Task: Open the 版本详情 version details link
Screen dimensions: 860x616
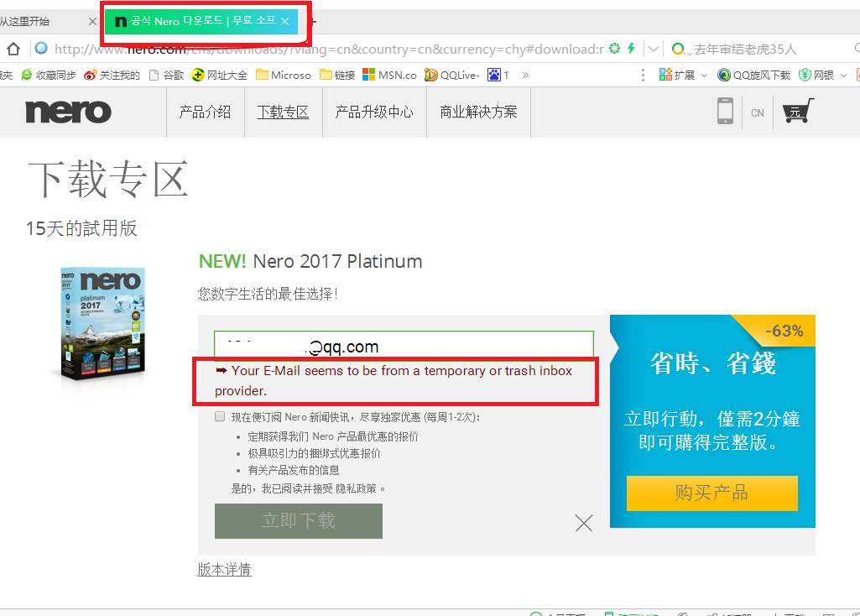Action: (x=224, y=569)
